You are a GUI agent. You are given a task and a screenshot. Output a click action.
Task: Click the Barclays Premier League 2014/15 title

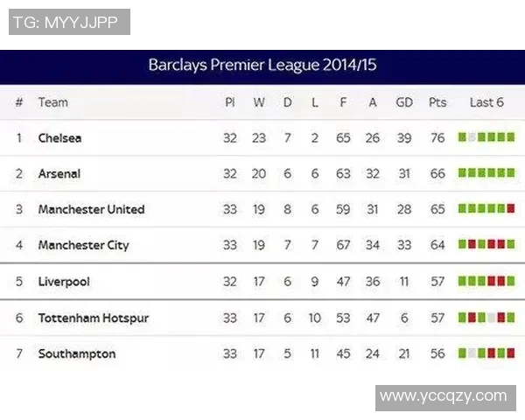click(262, 66)
